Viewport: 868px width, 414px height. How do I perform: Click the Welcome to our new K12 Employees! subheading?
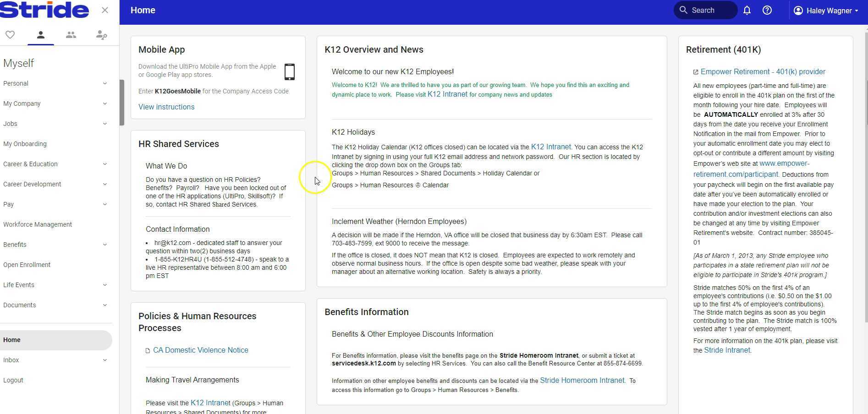pyautogui.click(x=393, y=71)
